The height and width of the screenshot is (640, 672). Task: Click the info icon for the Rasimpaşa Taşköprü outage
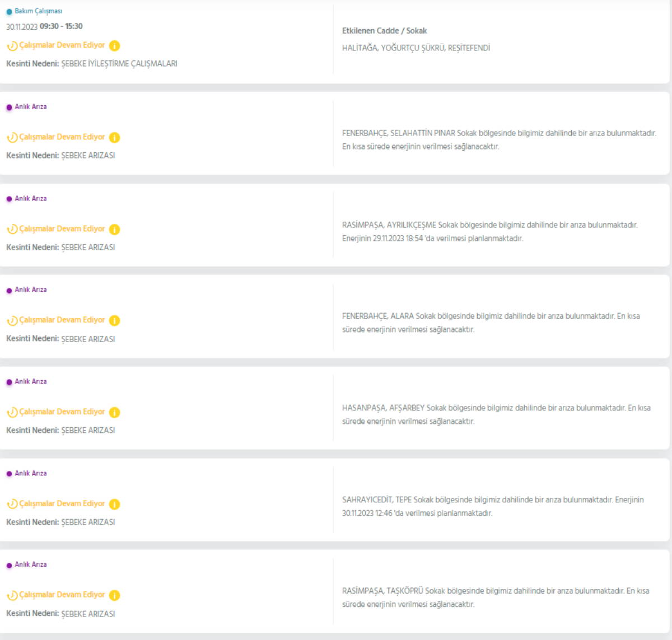[114, 595]
